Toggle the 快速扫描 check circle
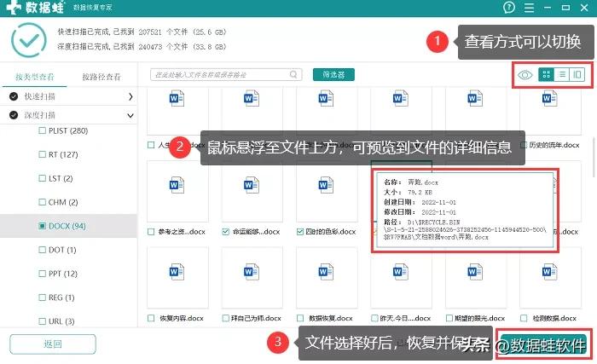The image size is (597, 364). tap(14, 96)
